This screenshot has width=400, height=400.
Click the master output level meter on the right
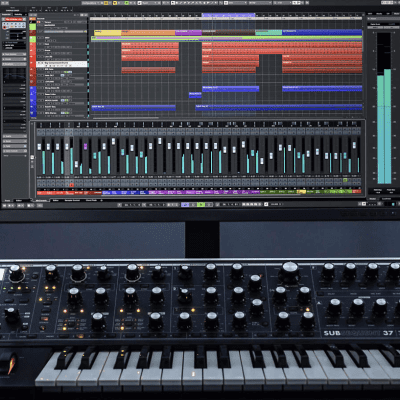click(384, 108)
